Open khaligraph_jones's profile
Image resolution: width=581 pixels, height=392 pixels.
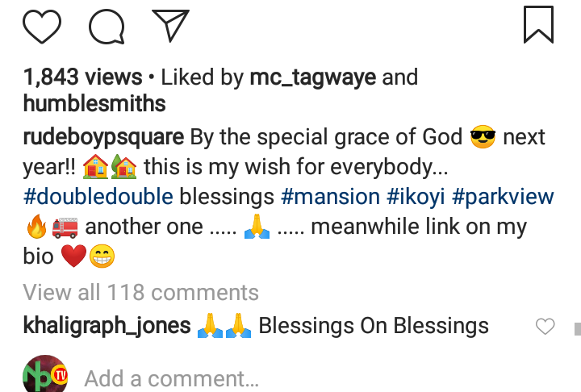pos(107,326)
